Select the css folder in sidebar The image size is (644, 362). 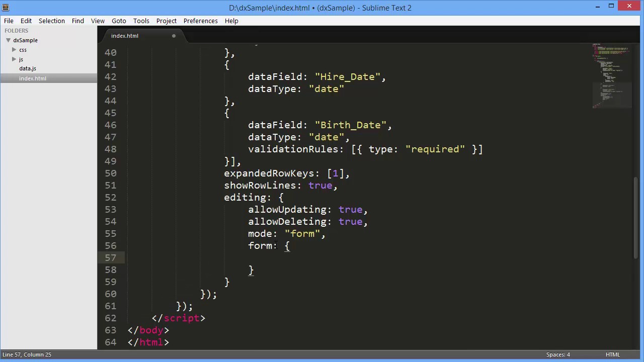point(23,50)
